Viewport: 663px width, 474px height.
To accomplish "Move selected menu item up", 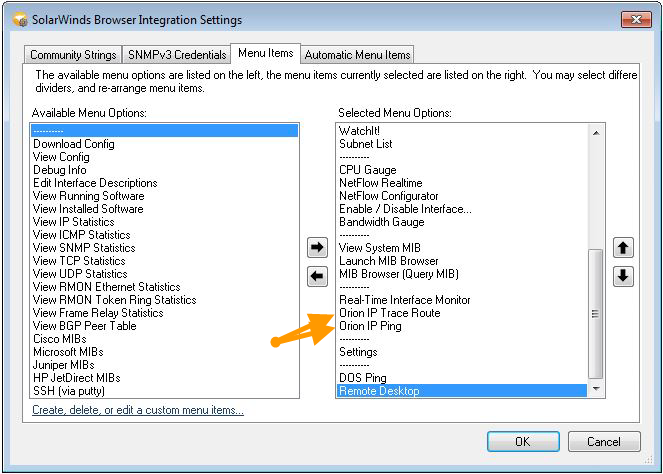I will (x=623, y=247).
